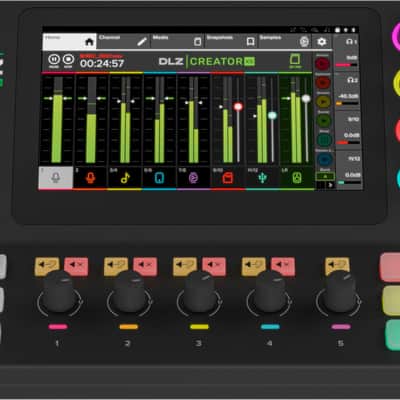Click the teal fader handle on channel 11/12

click(x=272, y=116)
